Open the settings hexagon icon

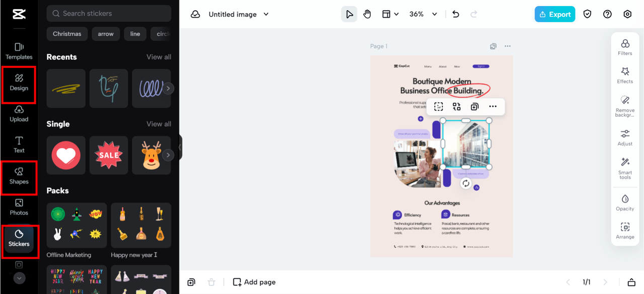(627, 14)
